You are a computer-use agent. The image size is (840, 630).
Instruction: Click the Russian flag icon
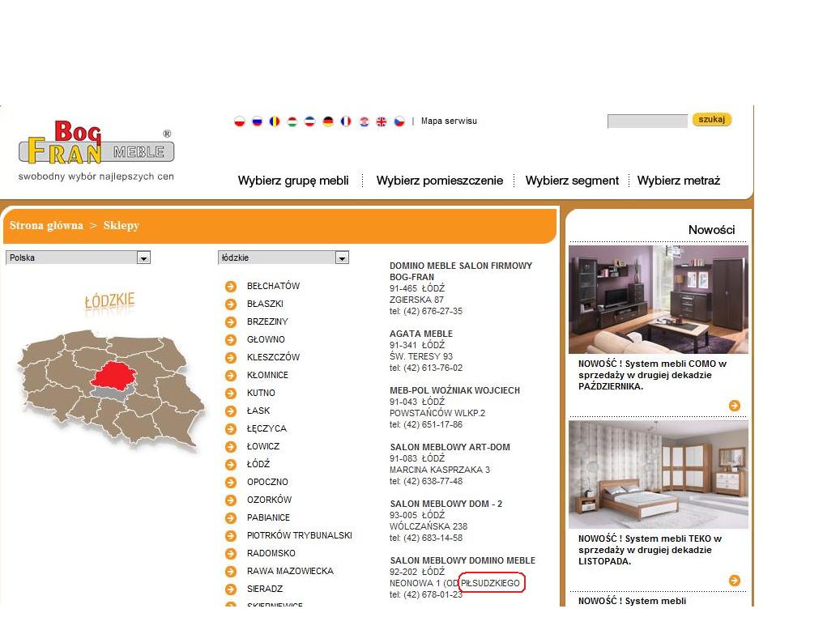[x=258, y=121]
